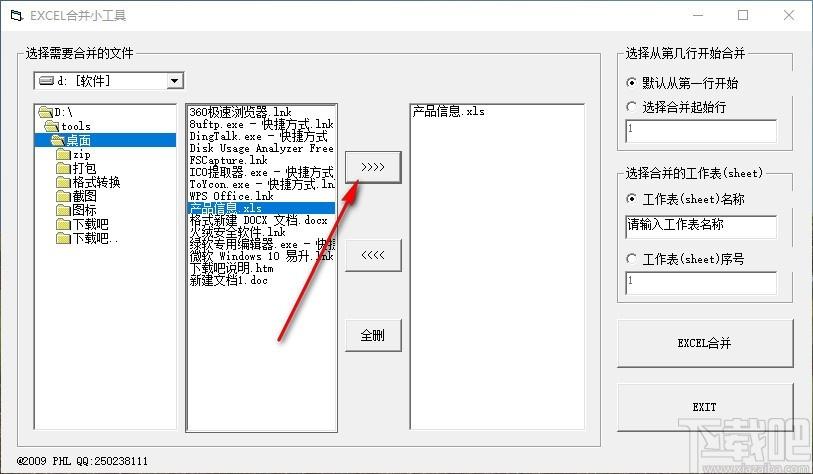This screenshot has height=474, width=813.
Task: Click the EXCEL合并 button
Action: 705,343
